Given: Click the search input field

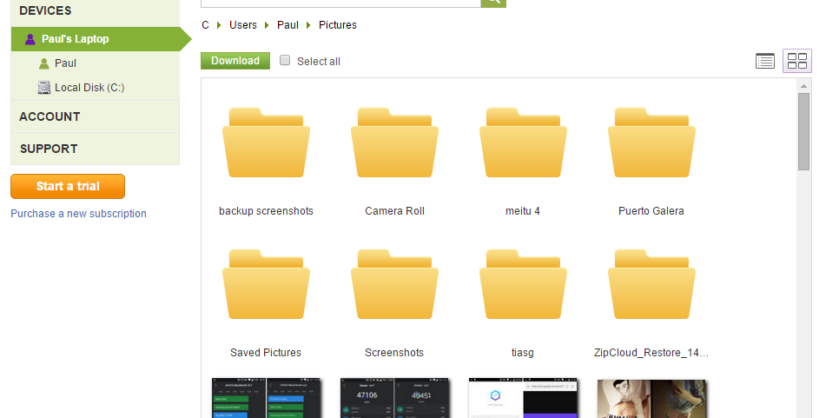Looking at the screenshot, I should point(341,3).
